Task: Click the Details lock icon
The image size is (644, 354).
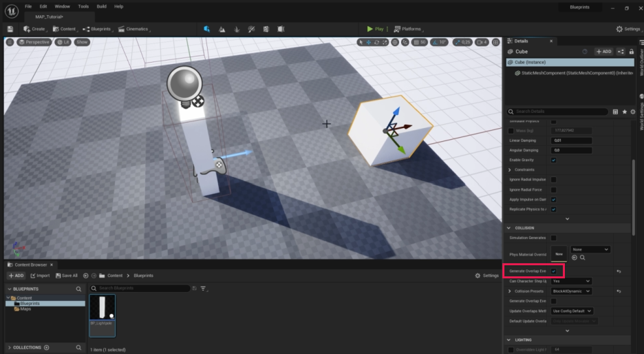Action: click(x=631, y=52)
